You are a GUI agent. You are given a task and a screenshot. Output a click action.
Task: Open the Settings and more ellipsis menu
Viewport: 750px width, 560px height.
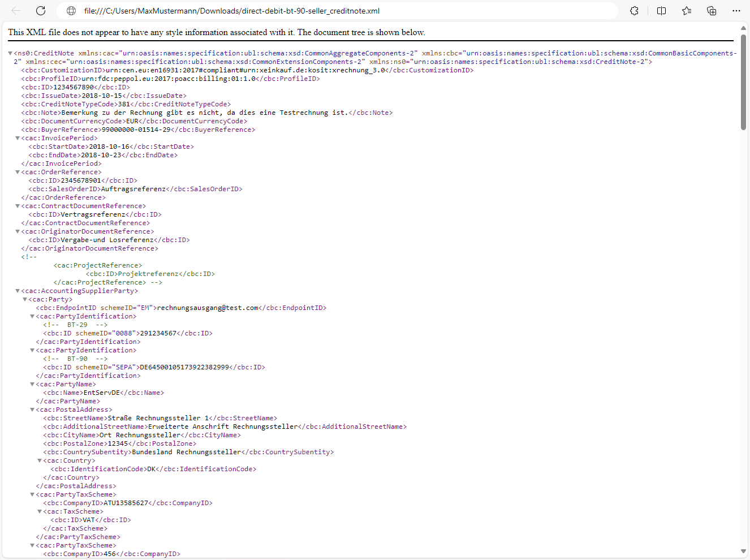click(736, 11)
